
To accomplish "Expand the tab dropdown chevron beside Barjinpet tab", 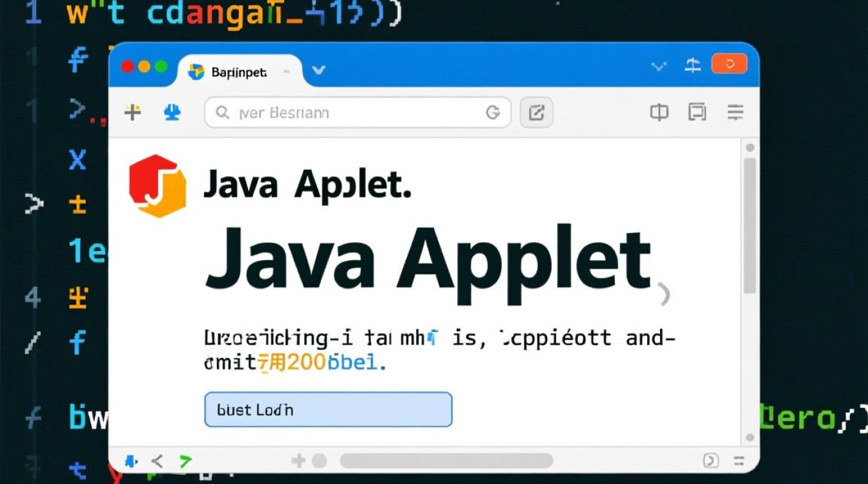I will [x=318, y=71].
